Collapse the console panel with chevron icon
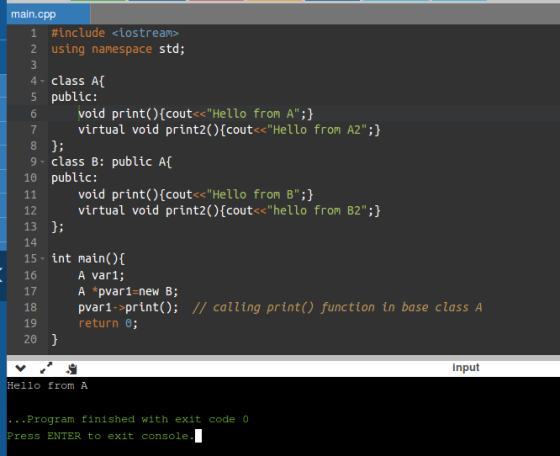The image size is (560, 456). coord(21,368)
